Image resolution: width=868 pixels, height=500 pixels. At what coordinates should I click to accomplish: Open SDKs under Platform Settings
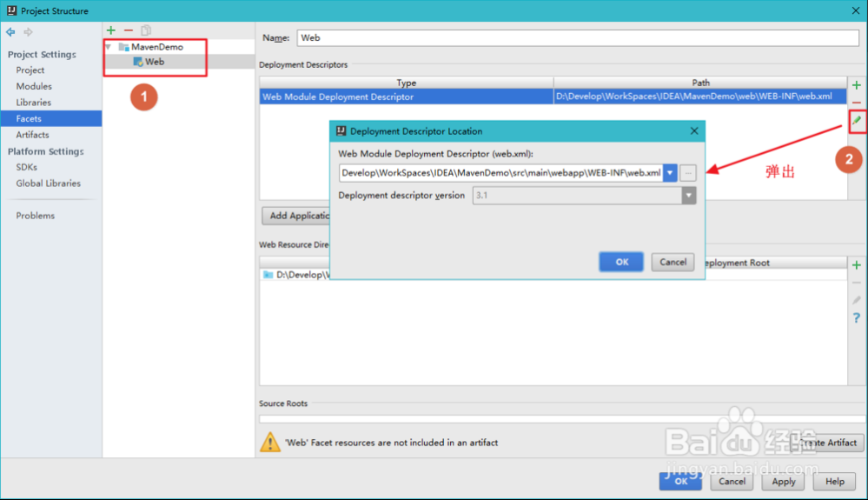[x=27, y=167]
